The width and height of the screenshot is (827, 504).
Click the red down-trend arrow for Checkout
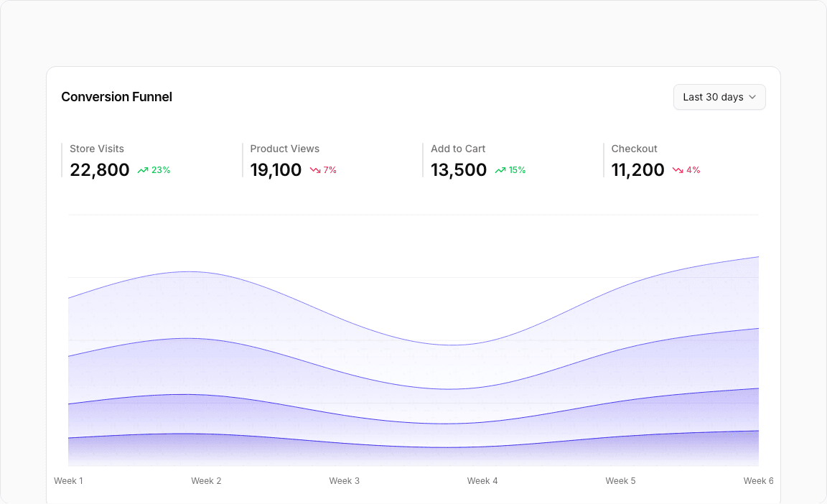678,170
